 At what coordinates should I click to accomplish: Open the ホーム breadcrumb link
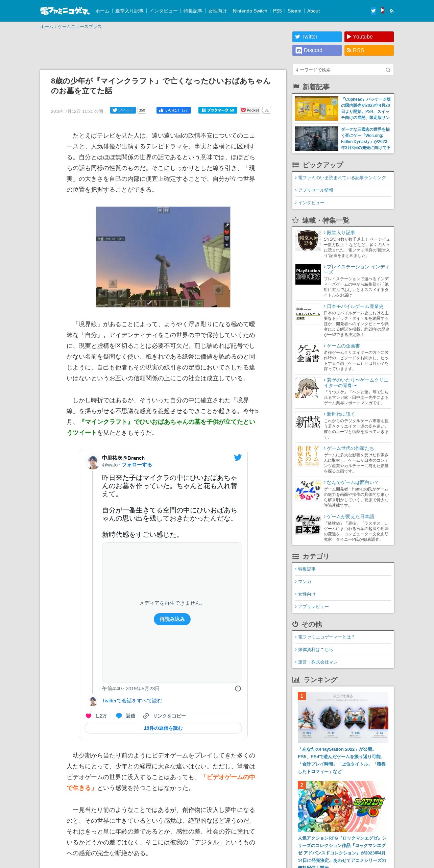click(x=47, y=27)
